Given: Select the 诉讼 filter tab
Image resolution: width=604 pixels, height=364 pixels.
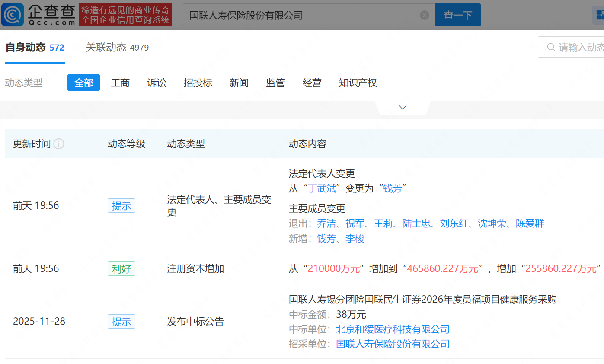Looking at the screenshot, I should tap(157, 83).
